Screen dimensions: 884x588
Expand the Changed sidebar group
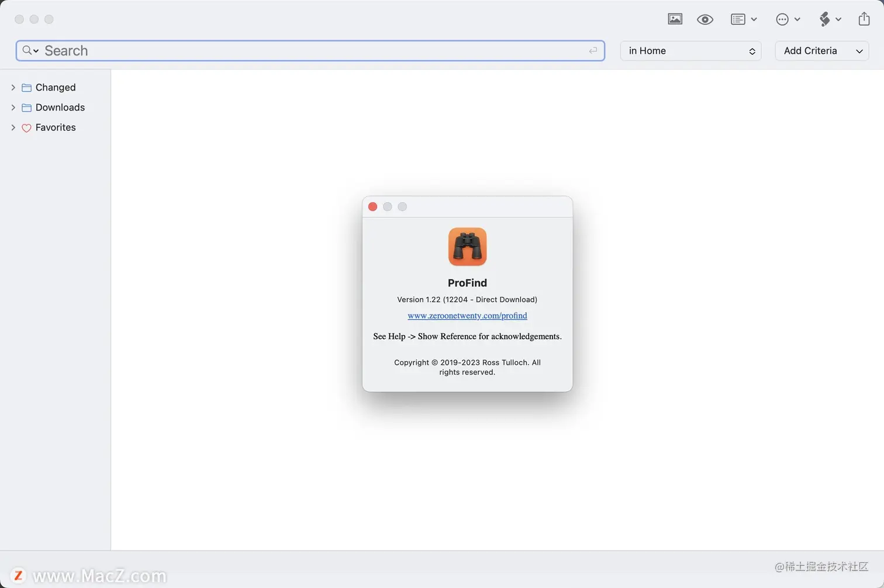tap(13, 87)
